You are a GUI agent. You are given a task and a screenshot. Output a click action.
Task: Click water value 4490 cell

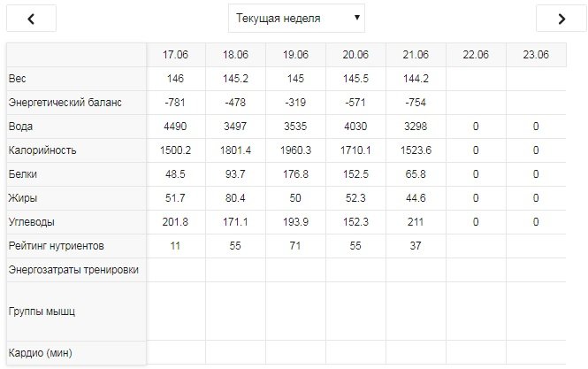[x=175, y=127]
